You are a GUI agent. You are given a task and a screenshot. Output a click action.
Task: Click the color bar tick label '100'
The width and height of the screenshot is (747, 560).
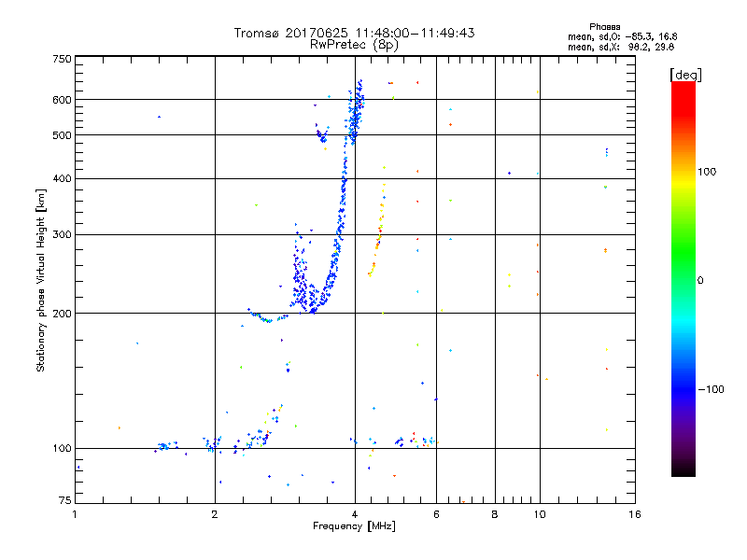pos(707,172)
